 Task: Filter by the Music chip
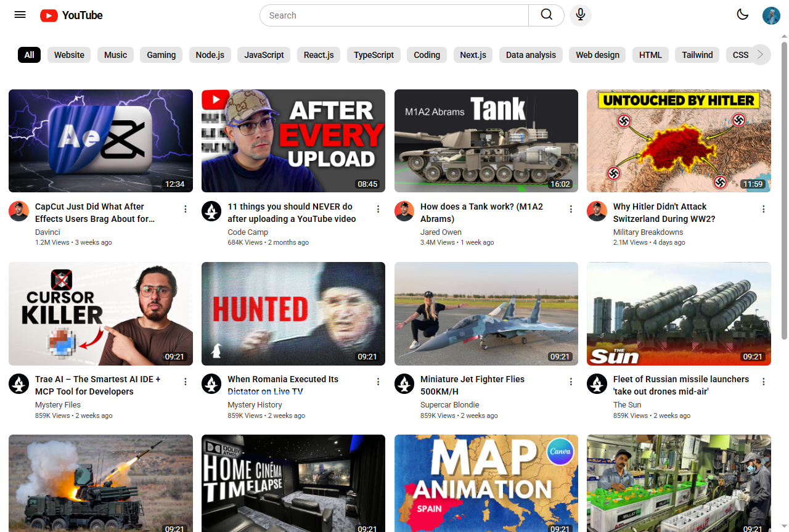tap(115, 55)
